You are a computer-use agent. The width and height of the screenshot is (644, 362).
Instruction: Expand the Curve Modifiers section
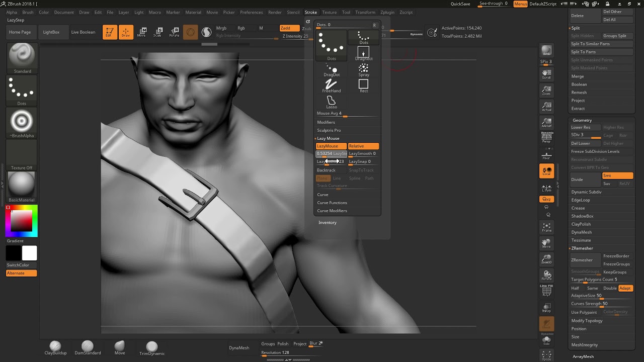pyautogui.click(x=332, y=211)
